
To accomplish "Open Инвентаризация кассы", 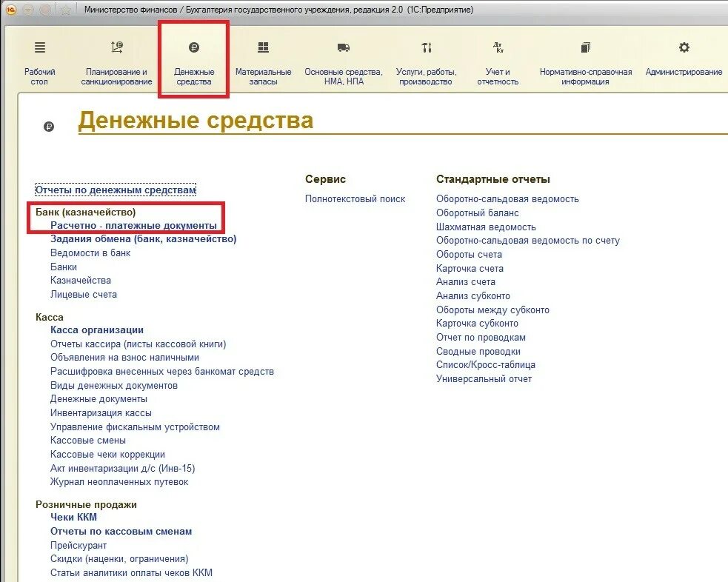I will pyautogui.click(x=101, y=412).
